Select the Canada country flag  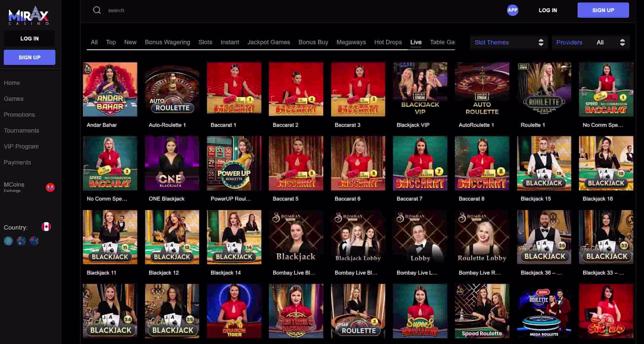[x=46, y=227]
